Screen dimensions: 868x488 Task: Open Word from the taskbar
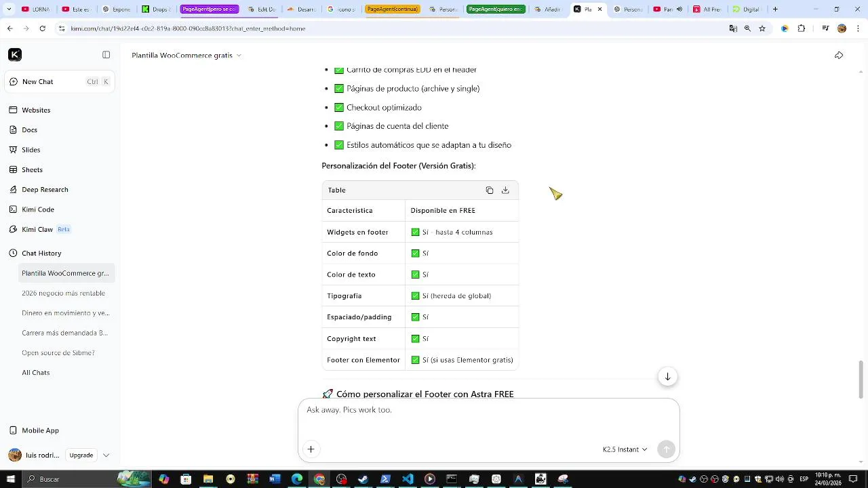275,479
